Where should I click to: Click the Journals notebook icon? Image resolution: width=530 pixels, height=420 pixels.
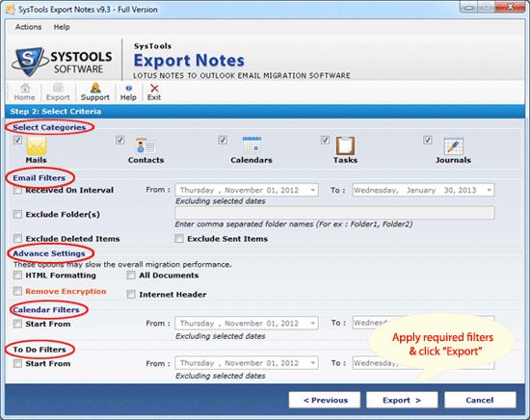453,146
